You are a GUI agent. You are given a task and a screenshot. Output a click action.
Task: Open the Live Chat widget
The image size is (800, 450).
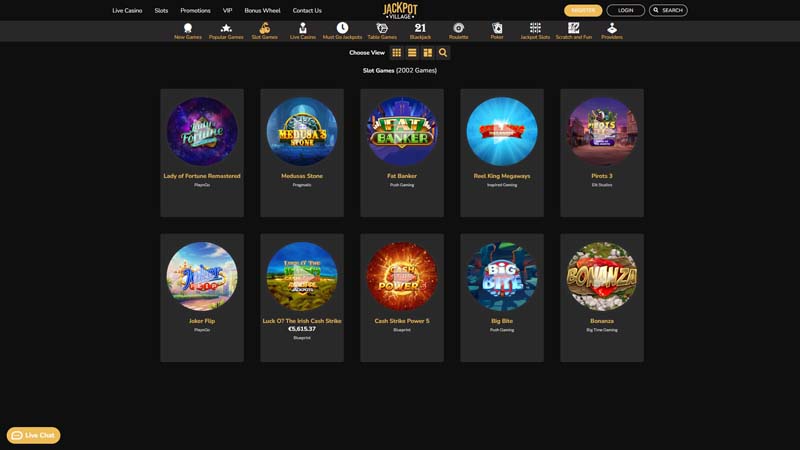[x=34, y=435]
